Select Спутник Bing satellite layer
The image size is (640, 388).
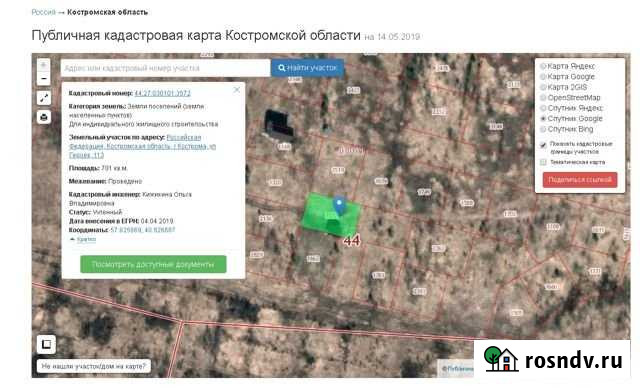click(x=566, y=129)
